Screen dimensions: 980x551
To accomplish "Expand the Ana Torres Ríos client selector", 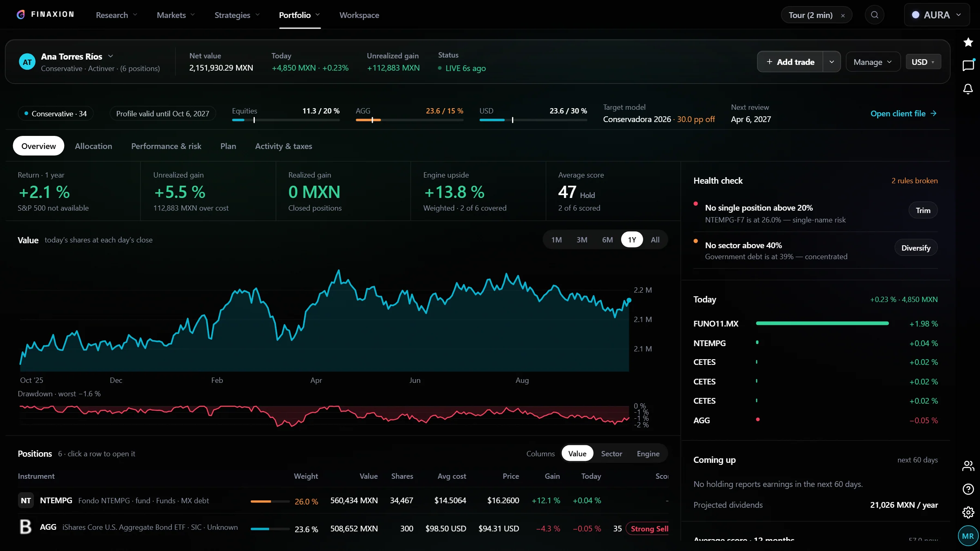I will (x=77, y=56).
